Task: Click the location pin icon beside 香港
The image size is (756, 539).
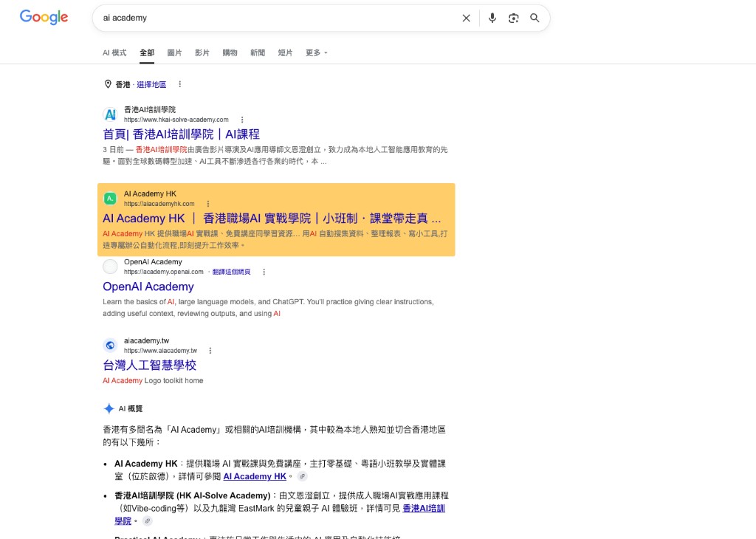Action: [108, 84]
